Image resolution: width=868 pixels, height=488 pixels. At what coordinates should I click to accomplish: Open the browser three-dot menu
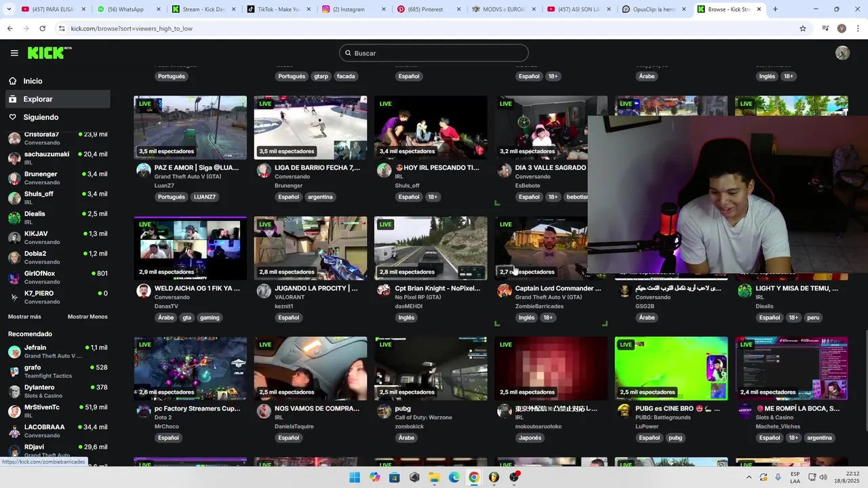click(858, 28)
